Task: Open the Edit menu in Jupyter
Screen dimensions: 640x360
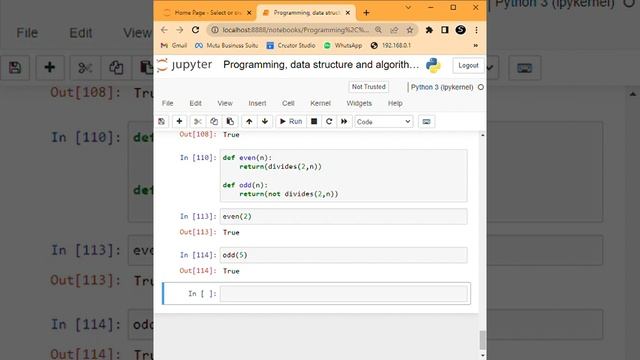Action: (195, 103)
